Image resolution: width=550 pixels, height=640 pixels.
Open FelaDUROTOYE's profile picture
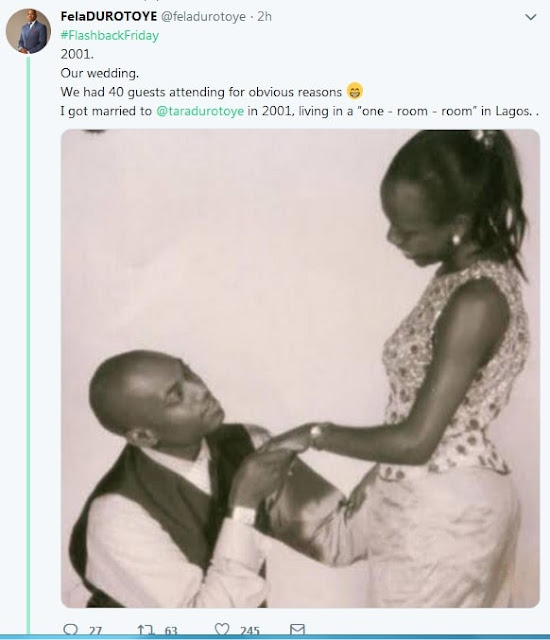(x=28, y=31)
